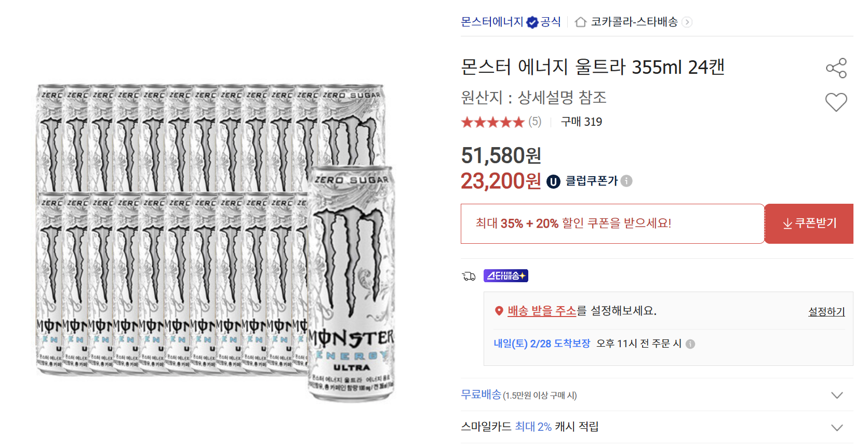Click the Monster Ultra product image

pyautogui.click(x=215, y=242)
